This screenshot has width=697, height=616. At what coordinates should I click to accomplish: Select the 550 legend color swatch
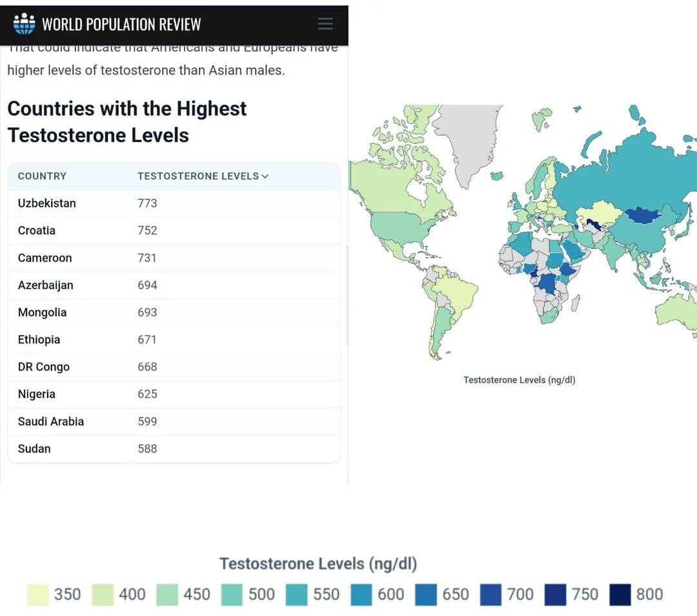[x=296, y=595]
